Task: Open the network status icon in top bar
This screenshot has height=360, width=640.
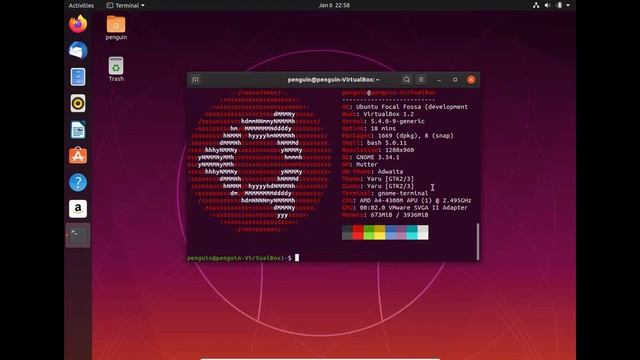Action: pyautogui.click(x=536, y=5)
